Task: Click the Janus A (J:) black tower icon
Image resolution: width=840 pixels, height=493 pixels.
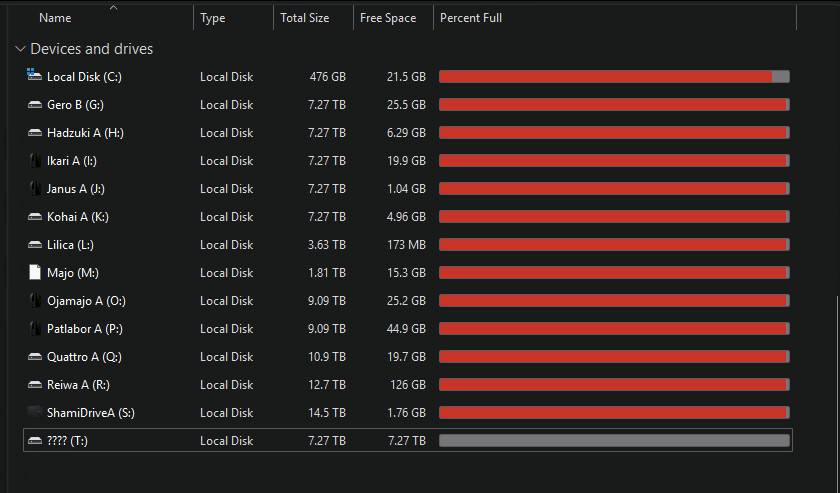Action: click(x=35, y=189)
